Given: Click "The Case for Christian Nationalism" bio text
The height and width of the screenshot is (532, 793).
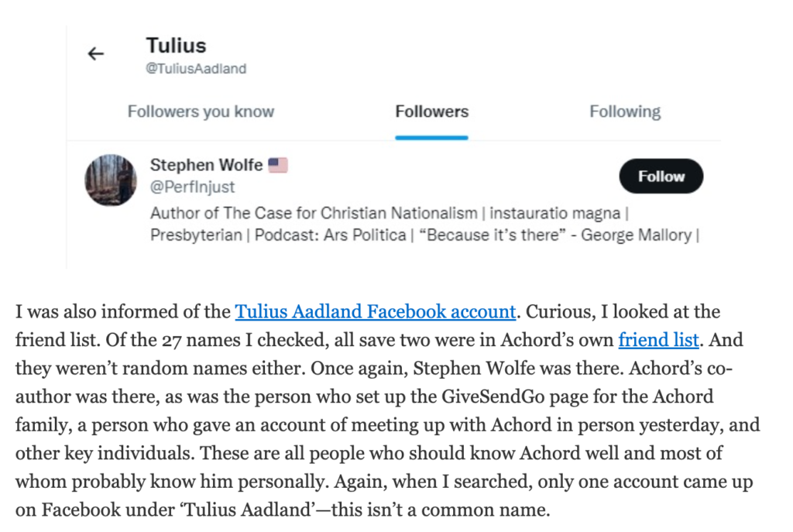Looking at the screenshot, I should pos(350,213).
